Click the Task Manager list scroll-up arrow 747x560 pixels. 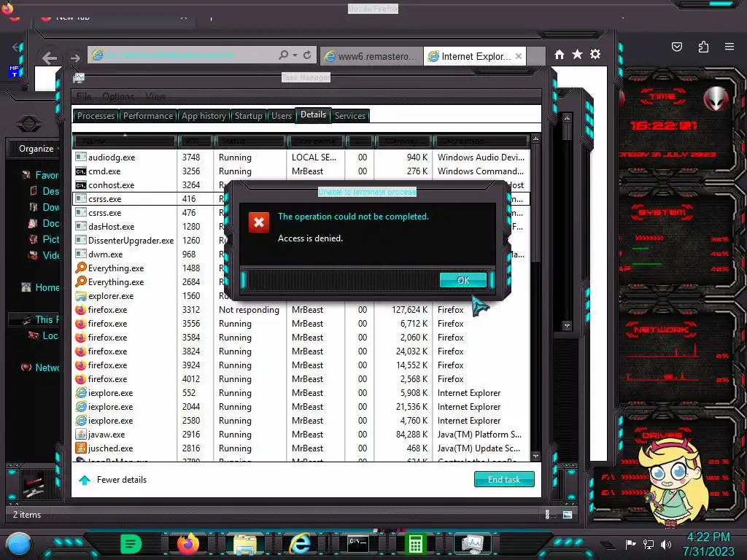[535, 139]
